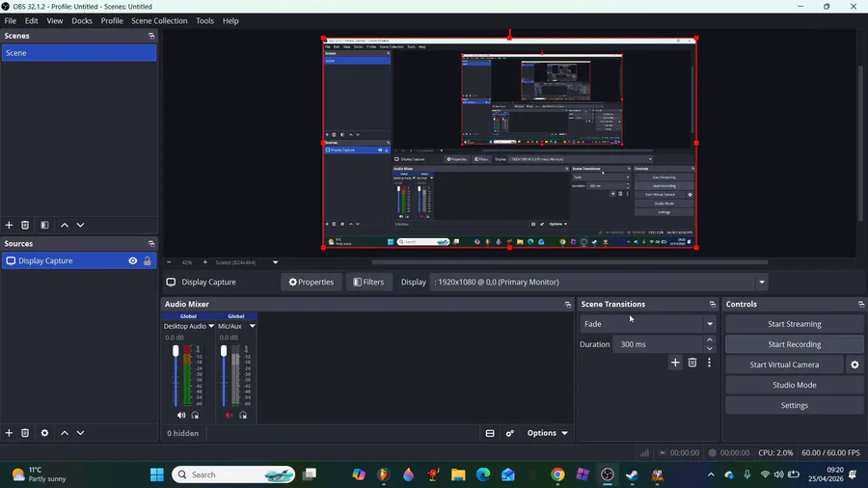The height and width of the screenshot is (488, 868).
Task: Pop out the Sources dock
Action: 151,243
